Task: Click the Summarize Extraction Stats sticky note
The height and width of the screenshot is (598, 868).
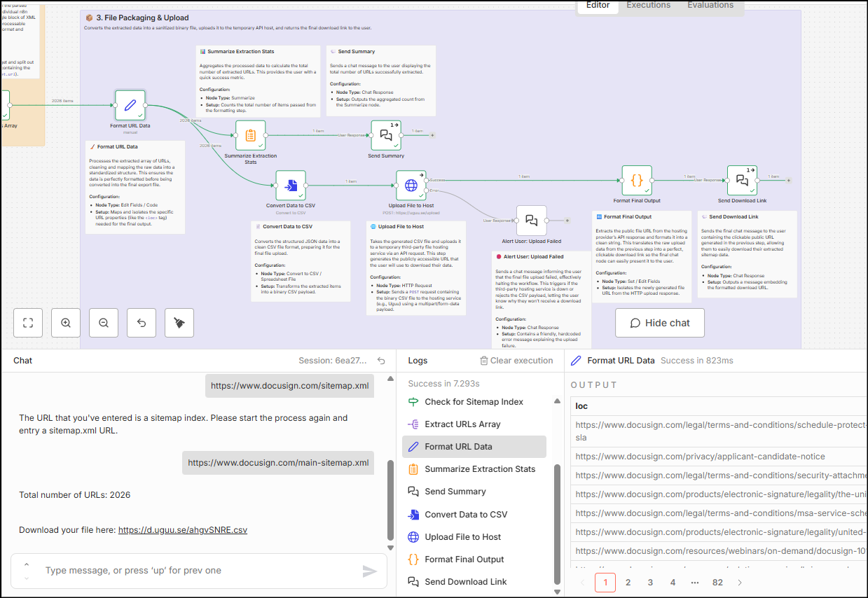Action: click(x=259, y=81)
